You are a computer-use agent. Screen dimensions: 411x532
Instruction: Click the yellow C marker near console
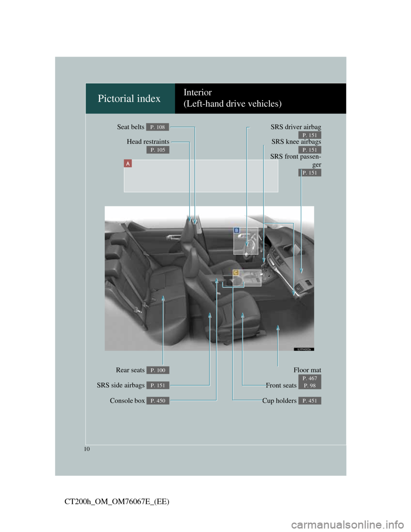point(235,272)
